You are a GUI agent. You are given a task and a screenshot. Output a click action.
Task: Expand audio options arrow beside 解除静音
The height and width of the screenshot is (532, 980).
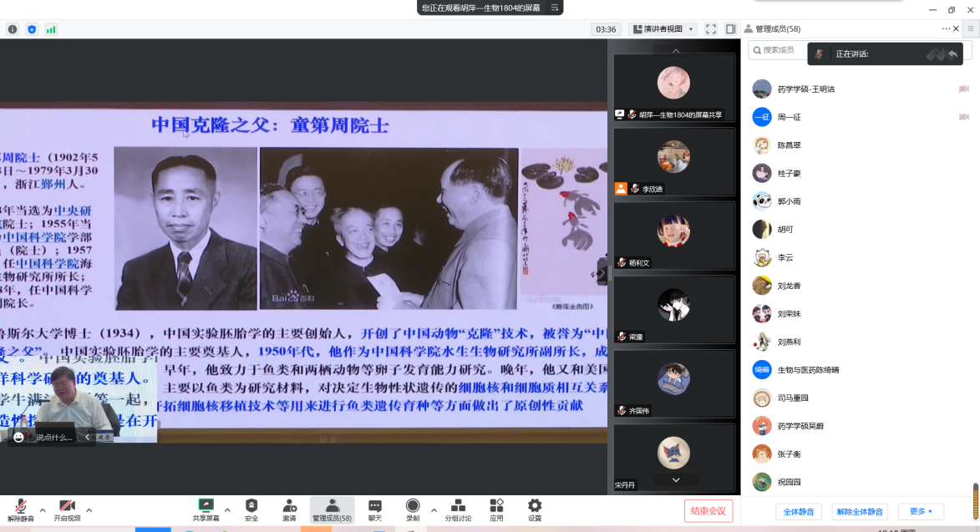pos(43,509)
